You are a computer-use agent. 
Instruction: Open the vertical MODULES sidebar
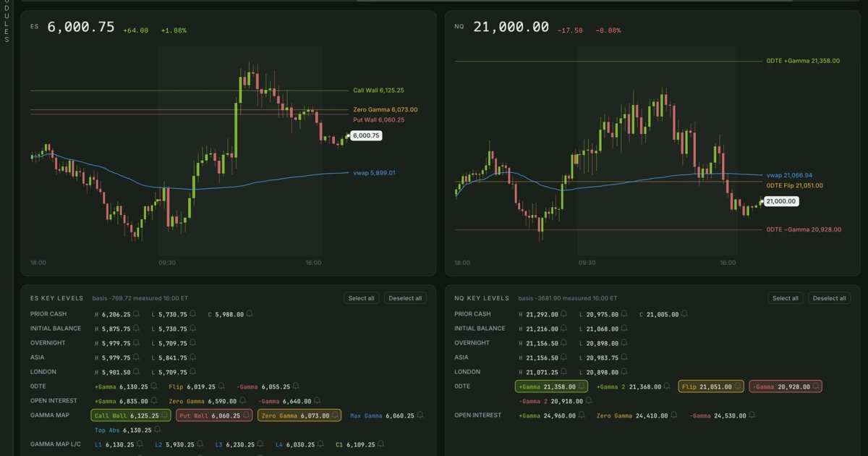pyautogui.click(x=7, y=22)
